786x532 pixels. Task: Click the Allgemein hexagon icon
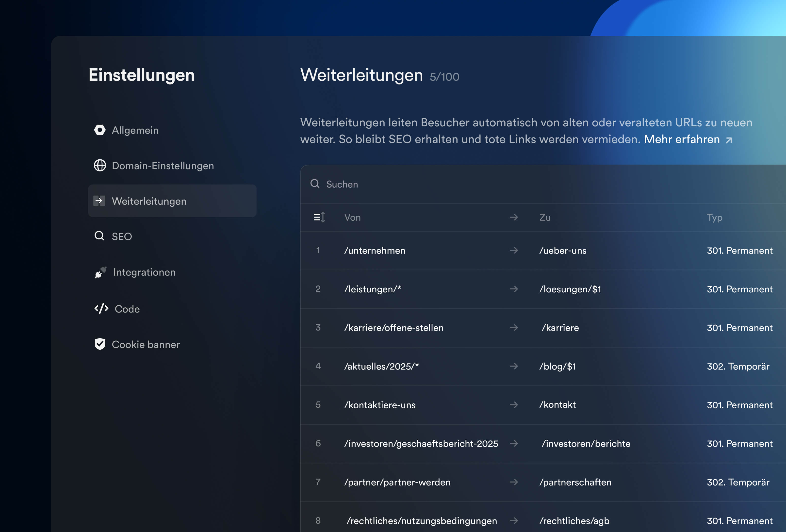pyautogui.click(x=100, y=130)
